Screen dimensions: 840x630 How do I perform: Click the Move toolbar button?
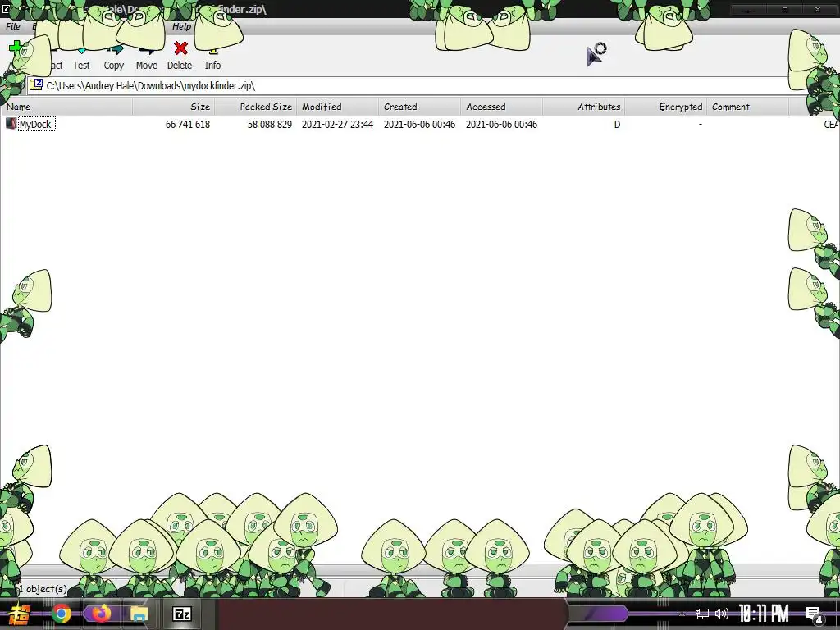[x=146, y=57]
